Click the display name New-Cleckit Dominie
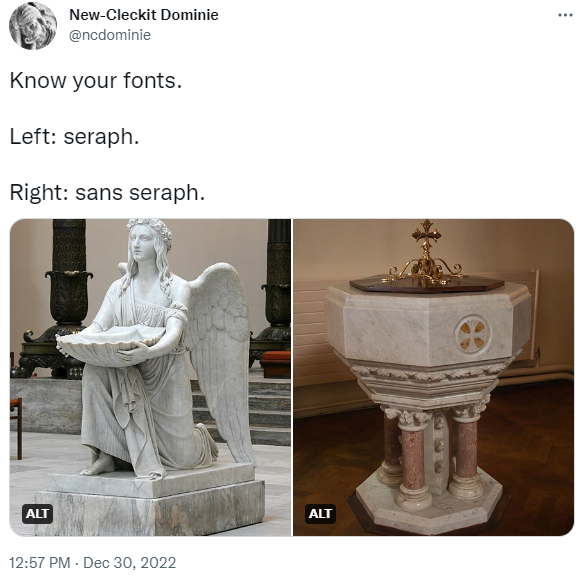 pyautogui.click(x=144, y=15)
